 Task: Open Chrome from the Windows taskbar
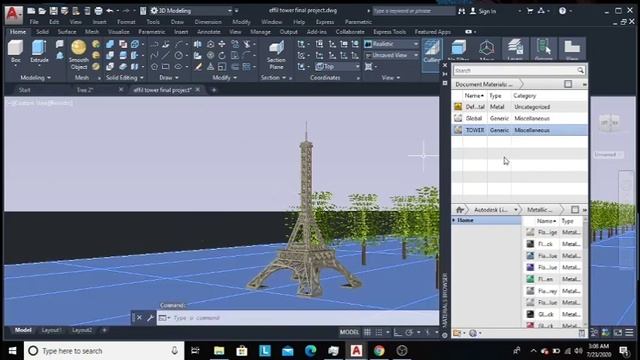click(x=379, y=351)
